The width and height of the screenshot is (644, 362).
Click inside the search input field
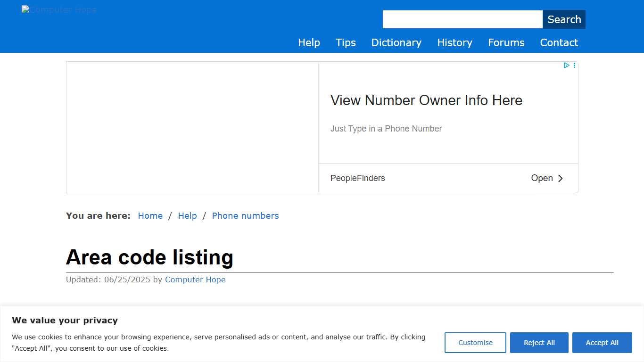point(462,19)
